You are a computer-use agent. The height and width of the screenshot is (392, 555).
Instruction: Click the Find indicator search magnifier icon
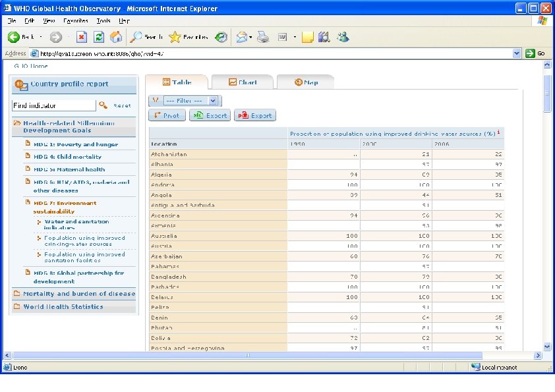tap(103, 105)
